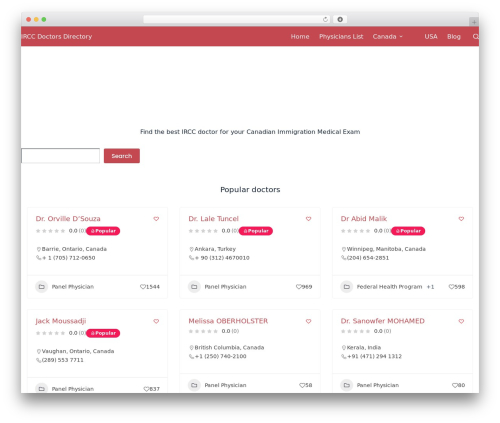
Task: Favorite Dr. Sanowfer MOHAMED with heart icon
Action: point(461,321)
